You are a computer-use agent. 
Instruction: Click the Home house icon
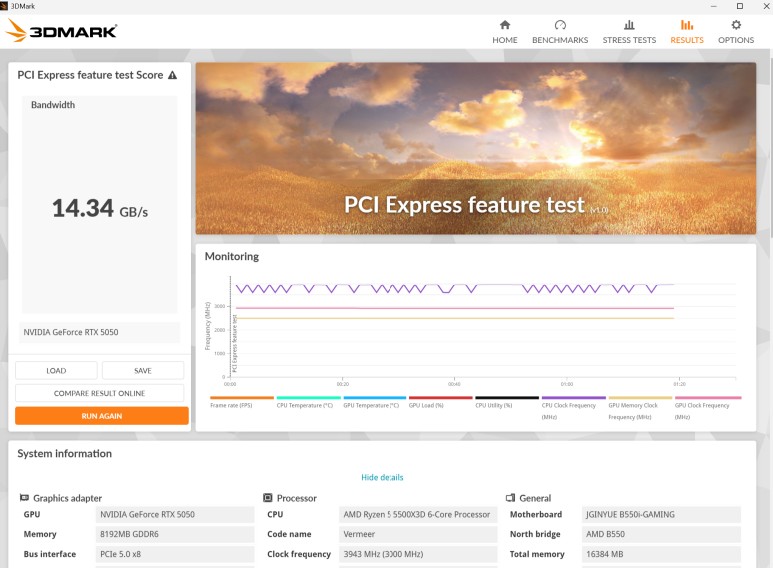click(x=505, y=25)
